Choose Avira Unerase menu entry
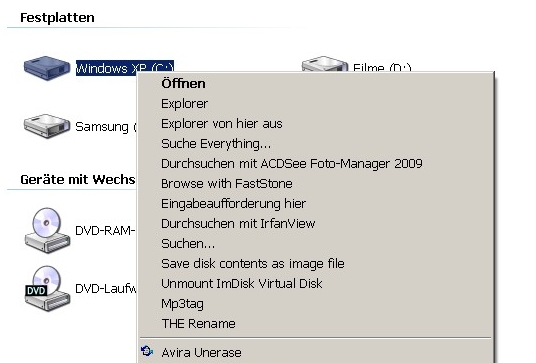 (317, 352)
